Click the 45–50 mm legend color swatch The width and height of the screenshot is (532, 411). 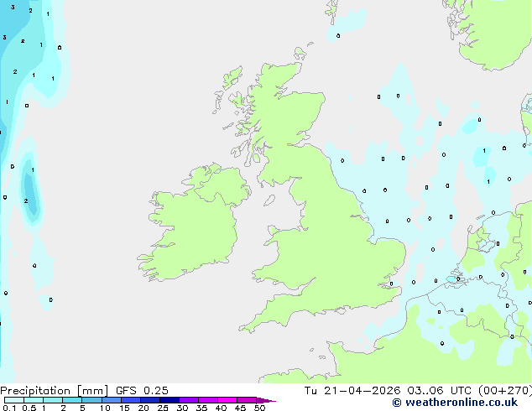(247, 400)
